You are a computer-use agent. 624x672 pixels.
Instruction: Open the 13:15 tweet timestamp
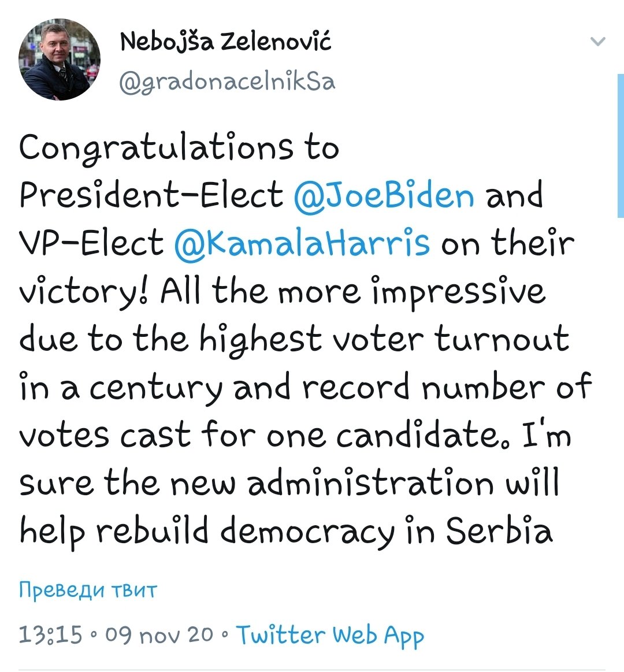(50, 634)
